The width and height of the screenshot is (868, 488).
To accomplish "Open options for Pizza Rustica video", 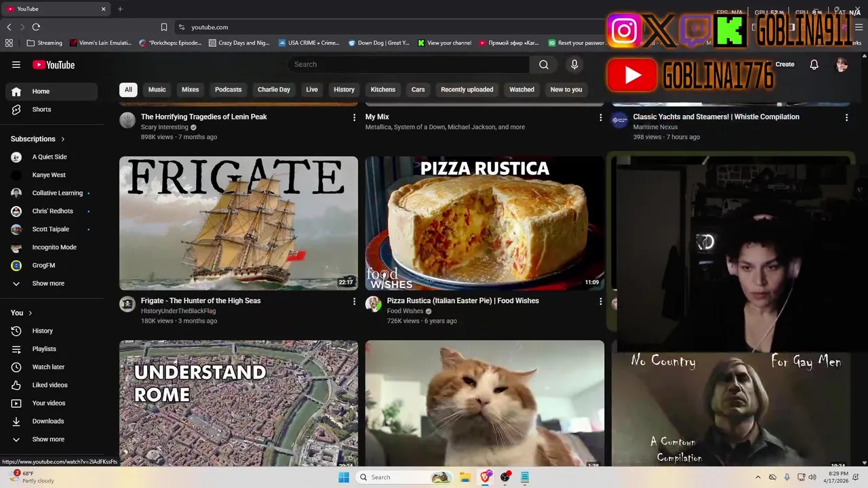I will 600,301.
